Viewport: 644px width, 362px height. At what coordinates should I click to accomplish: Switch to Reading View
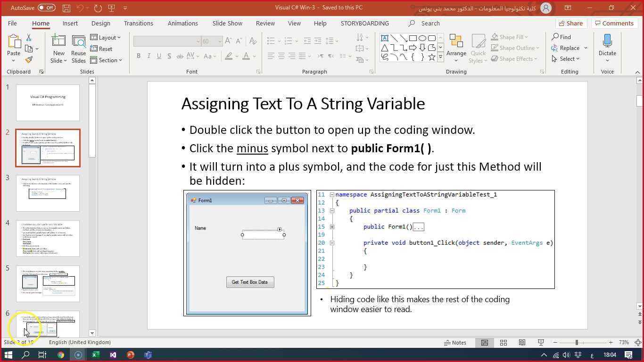522,343
